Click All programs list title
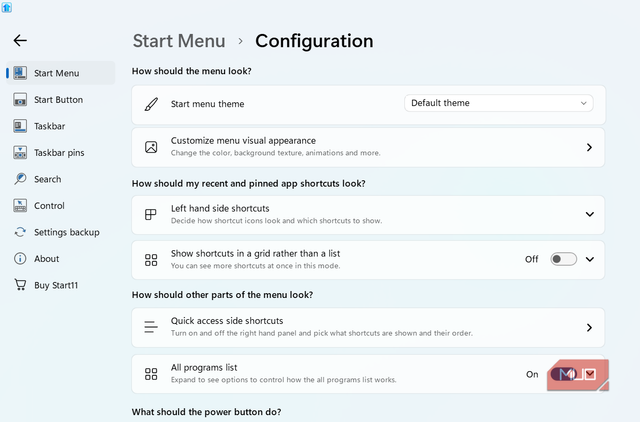 pyautogui.click(x=204, y=367)
